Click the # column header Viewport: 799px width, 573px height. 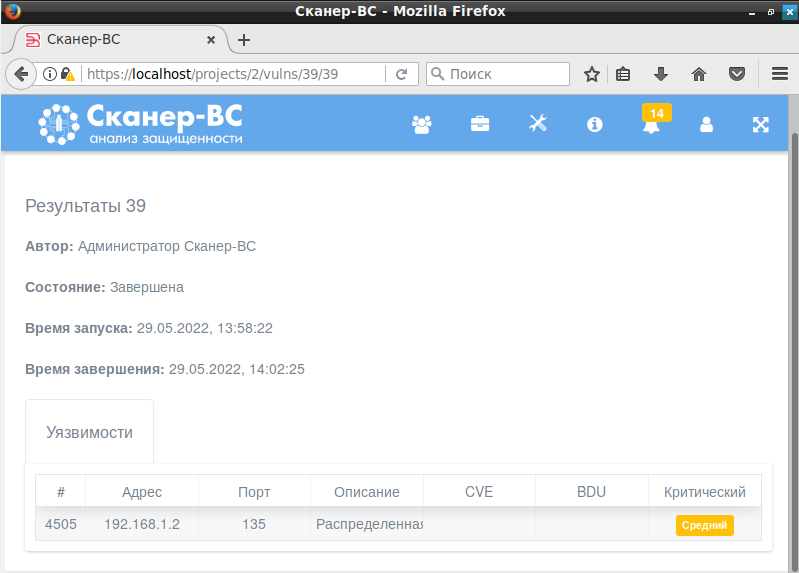point(61,492)
